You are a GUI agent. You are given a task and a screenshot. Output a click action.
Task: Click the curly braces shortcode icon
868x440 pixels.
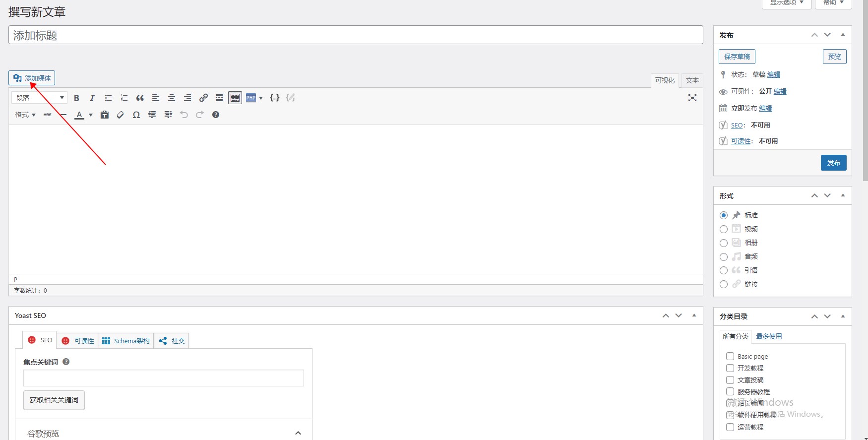click(x=275, y=98)
